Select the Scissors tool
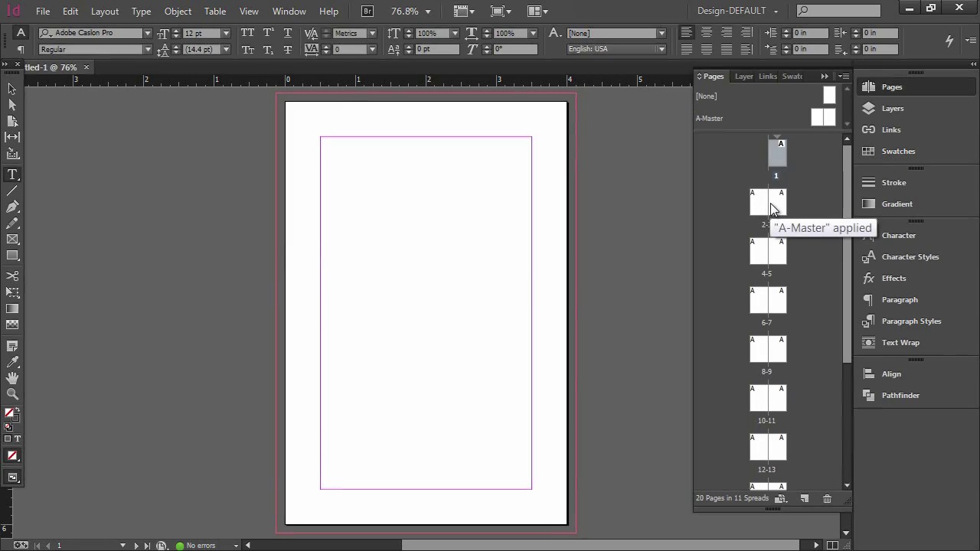 [x=12, y=276]
